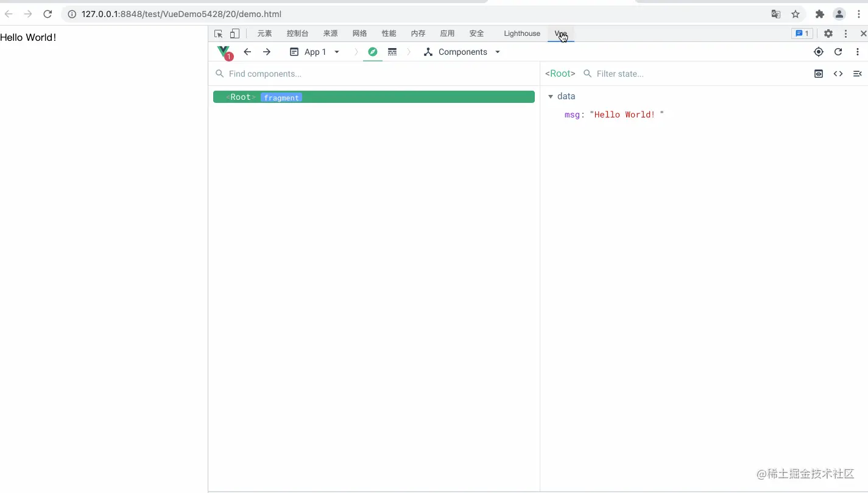The height and width of the screenshot is (493, 868).
Task: Click the scroll-to-component icon
Action: pos(819,74)
